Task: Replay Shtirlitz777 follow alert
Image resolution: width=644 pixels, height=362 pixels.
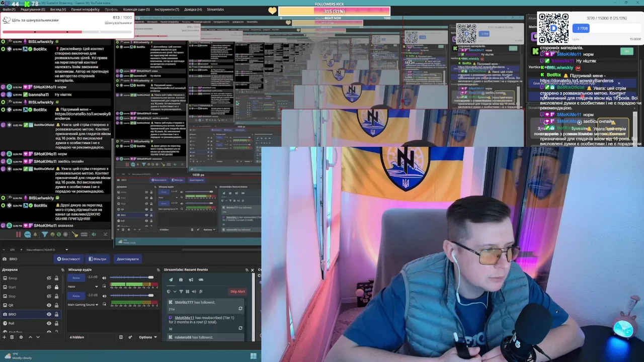Action: click(240, 309)
